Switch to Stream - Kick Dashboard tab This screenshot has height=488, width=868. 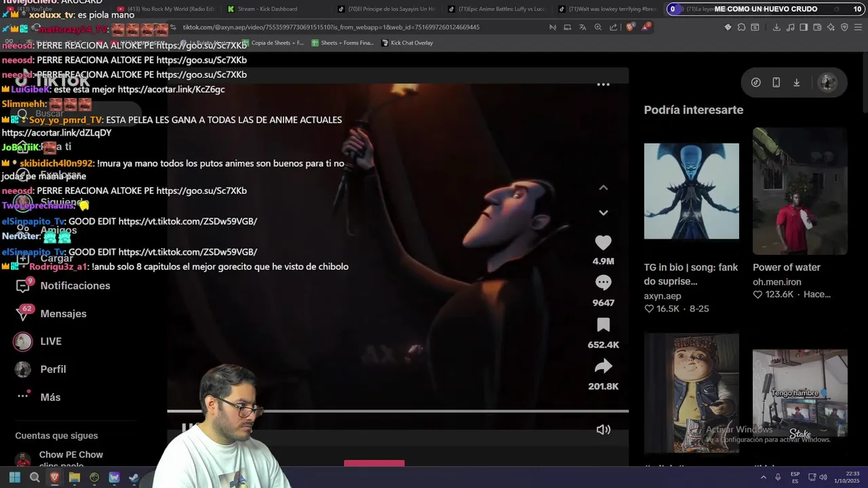(268, 9)
